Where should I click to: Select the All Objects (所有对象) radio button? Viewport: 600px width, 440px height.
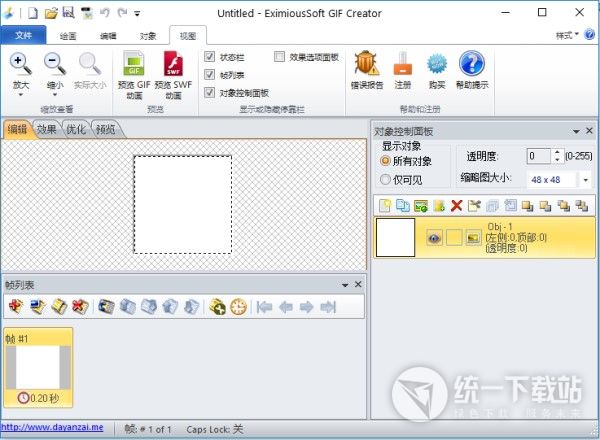coord(385,161)
